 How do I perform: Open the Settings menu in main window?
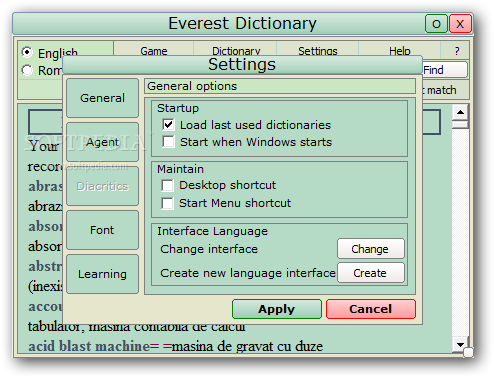[318, 51]
